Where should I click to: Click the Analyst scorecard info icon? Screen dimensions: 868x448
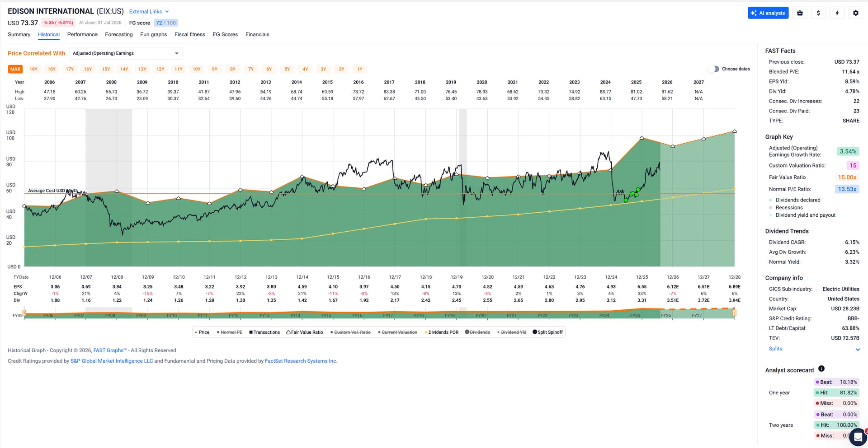[x=821, y=369]
